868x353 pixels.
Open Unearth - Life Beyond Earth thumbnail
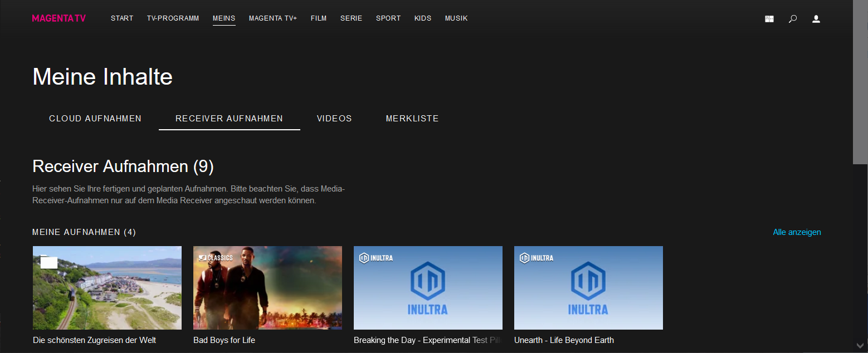pyautogui.click(x=588, y=288)
